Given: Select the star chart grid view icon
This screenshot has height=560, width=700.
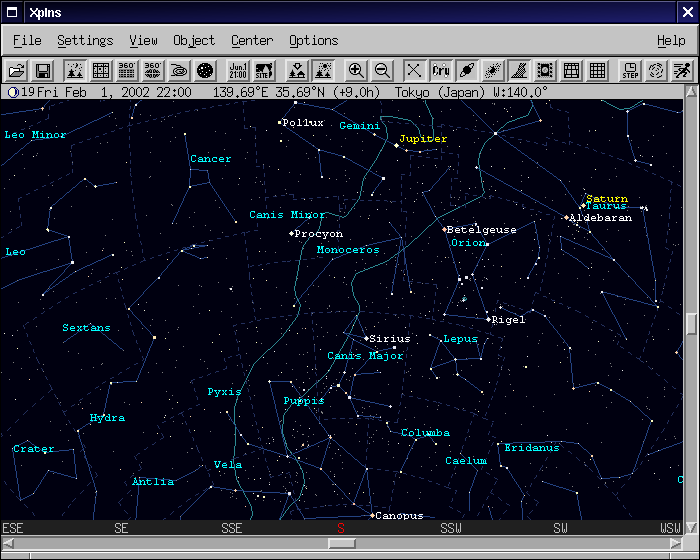Looking at the screenshot, I should (101, 71).
